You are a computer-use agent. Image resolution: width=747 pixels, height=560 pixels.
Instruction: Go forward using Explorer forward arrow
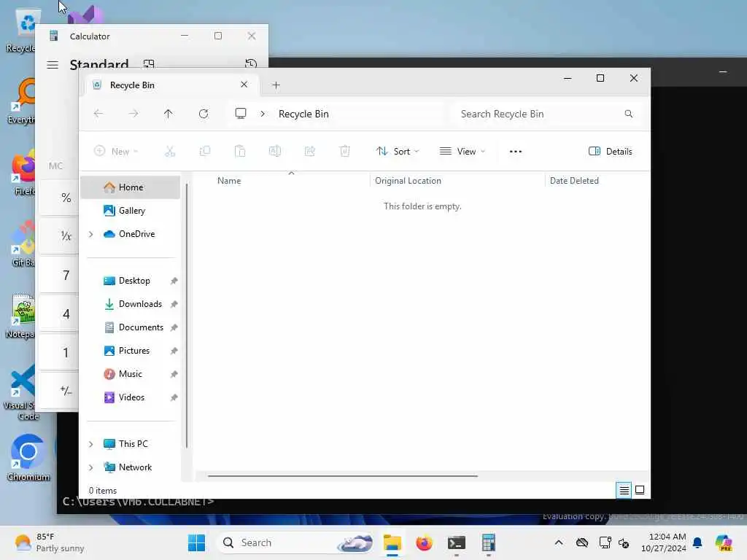tap(133, 114)
